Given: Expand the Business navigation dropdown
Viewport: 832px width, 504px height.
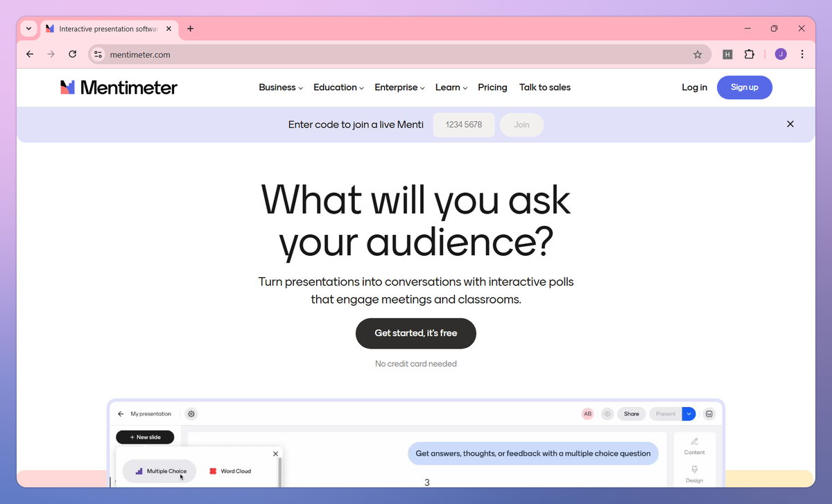Looking at the screenshot, I should coord(280,87).
